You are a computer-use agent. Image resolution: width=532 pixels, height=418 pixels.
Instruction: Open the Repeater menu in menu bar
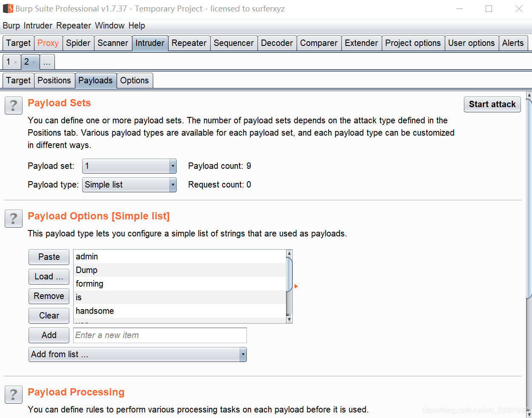(x=74, y=26)
